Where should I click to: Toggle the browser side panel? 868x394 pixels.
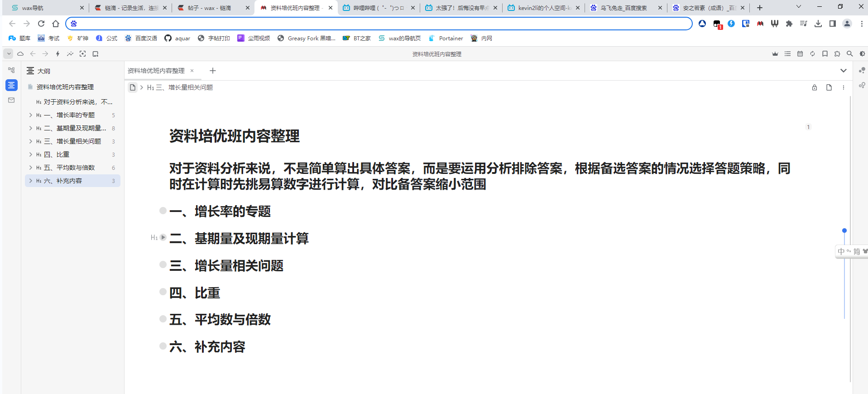833,24
